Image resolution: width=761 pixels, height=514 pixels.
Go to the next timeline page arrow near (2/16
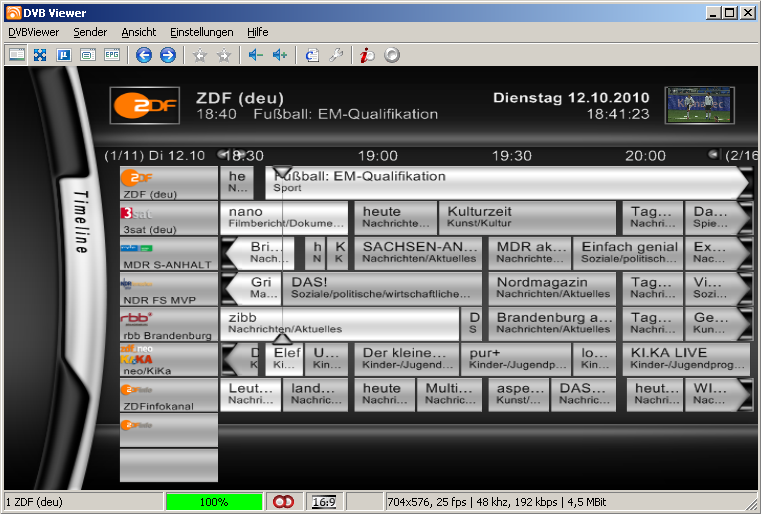[x=713, y=154]
